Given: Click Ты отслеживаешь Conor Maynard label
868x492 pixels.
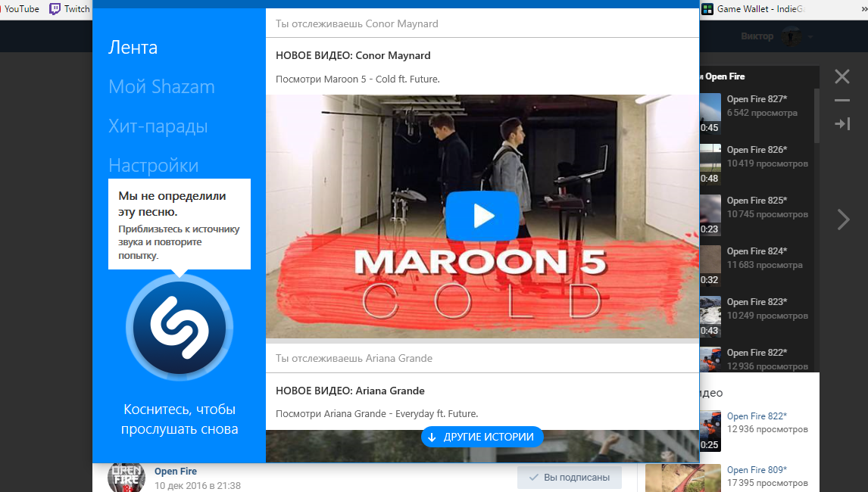Looking at the screenshot, I should pos(357,23).
